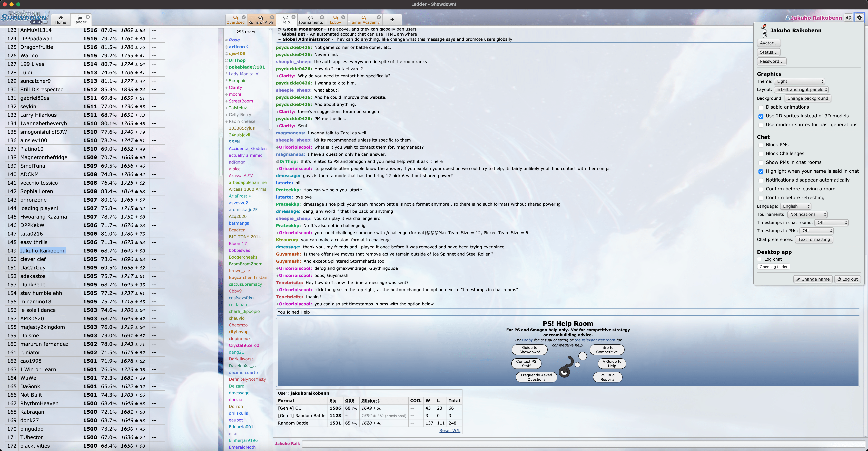Open Timestamps in chat rooms dropdown
This screenshot has width=868, height=451.
831,223
